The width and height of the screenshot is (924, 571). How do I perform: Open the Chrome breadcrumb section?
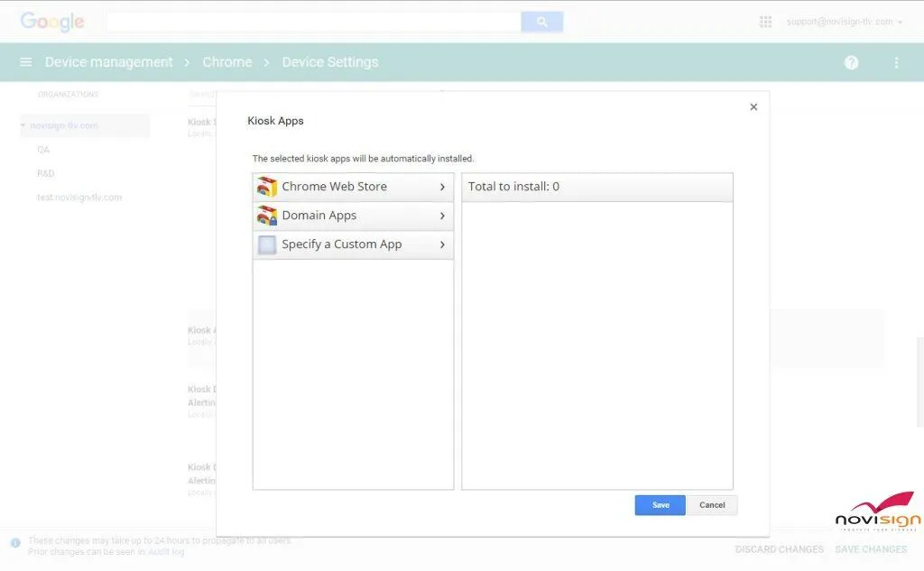[226, 62]
